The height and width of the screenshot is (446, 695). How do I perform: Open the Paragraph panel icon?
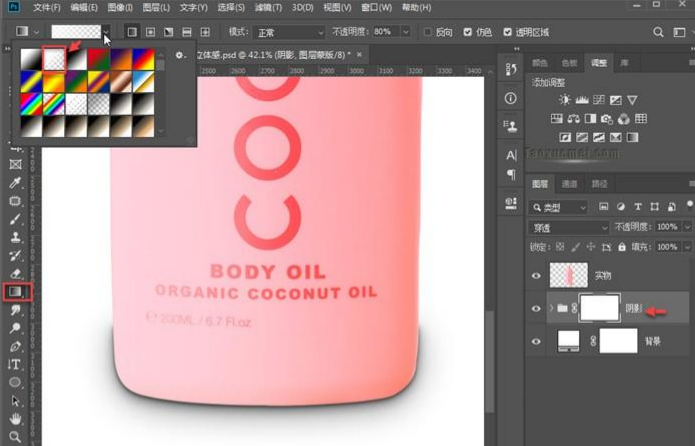point(511,174)
